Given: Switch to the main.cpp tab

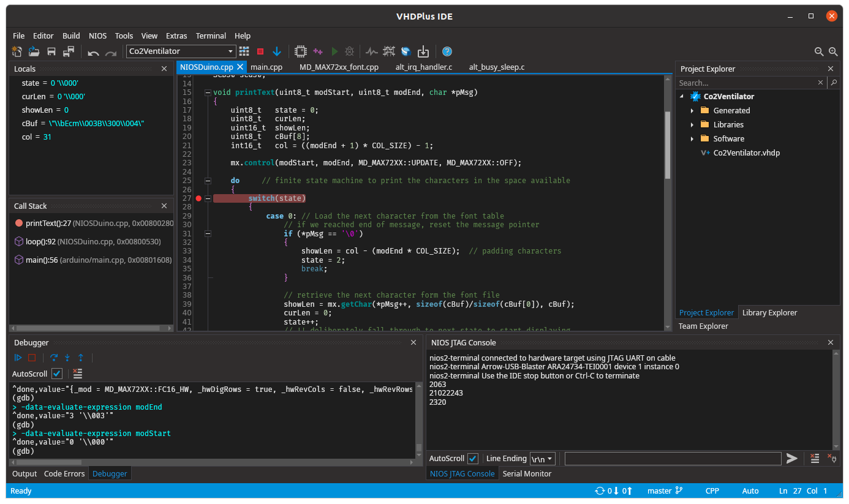Looking at the screenshot, I should click(x=266, y=67).
